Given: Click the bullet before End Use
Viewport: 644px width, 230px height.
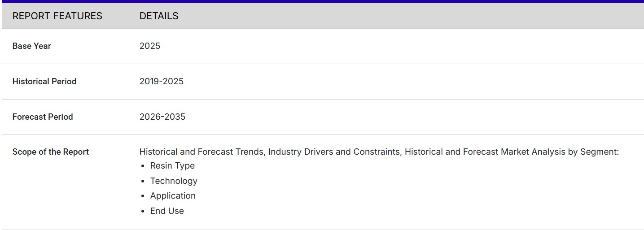Looking at the screenshot, I should point(143,212).
